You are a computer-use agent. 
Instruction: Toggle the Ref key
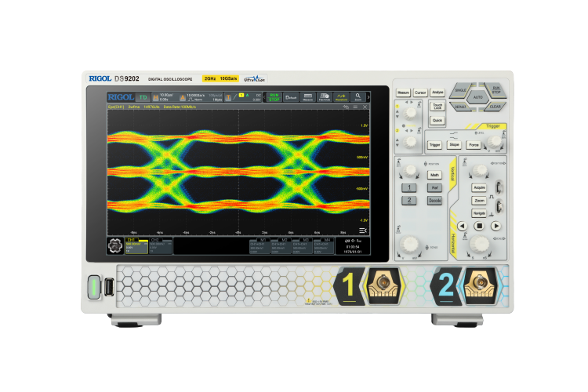(x=434, y=187)
